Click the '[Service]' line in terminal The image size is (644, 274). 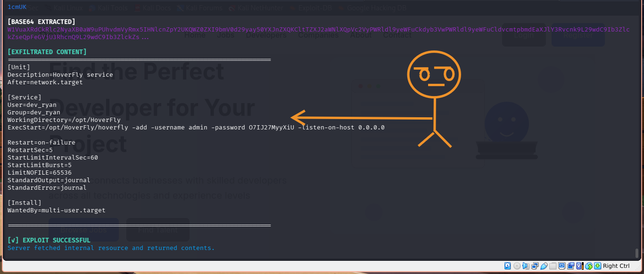click(25, 97)
